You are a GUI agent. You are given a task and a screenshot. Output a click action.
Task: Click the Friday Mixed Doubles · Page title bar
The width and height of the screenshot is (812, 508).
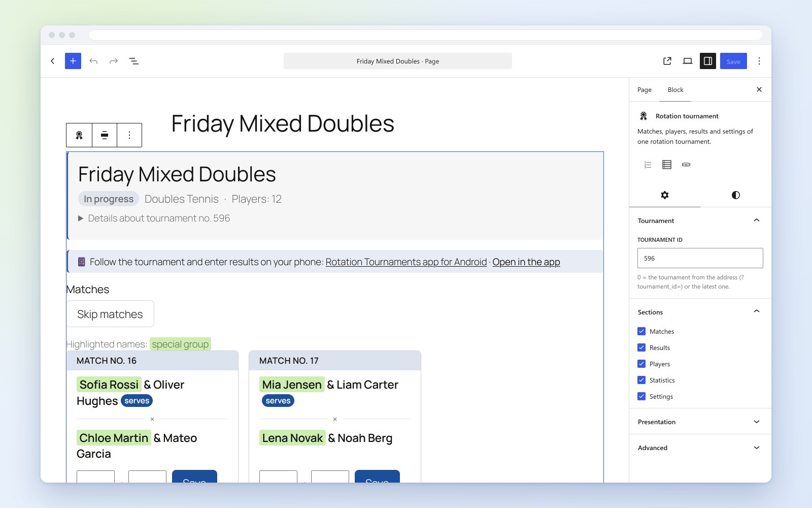(x=398, y=61)
